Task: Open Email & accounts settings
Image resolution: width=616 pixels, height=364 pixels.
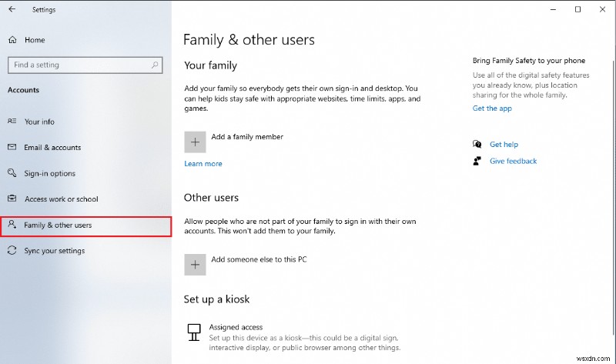Action: pos(52,148)
